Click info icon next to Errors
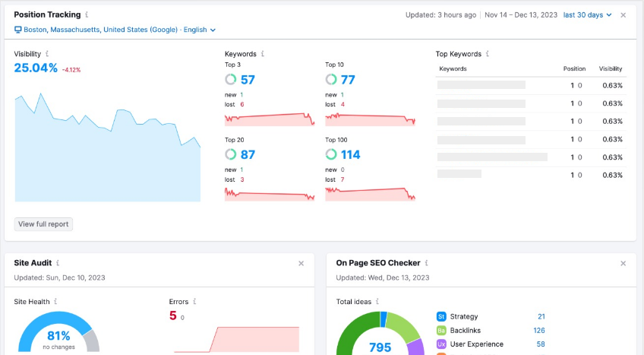644x355 pixels. tap(194, 302)
